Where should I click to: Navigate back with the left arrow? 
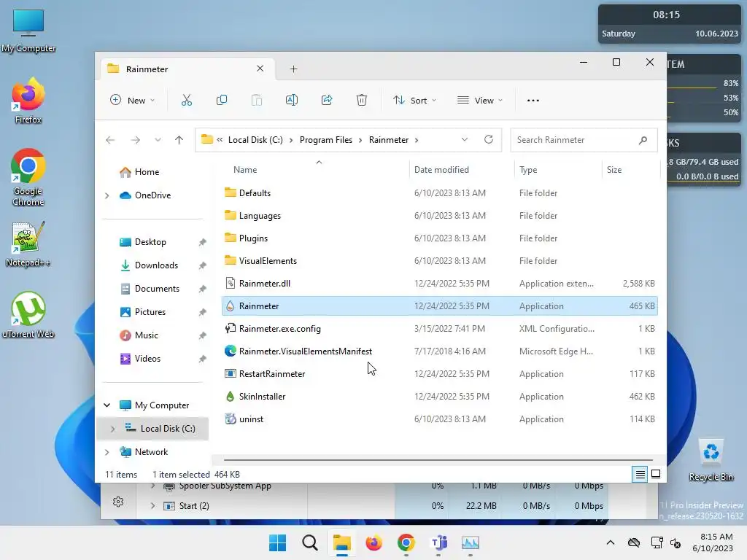110,140
